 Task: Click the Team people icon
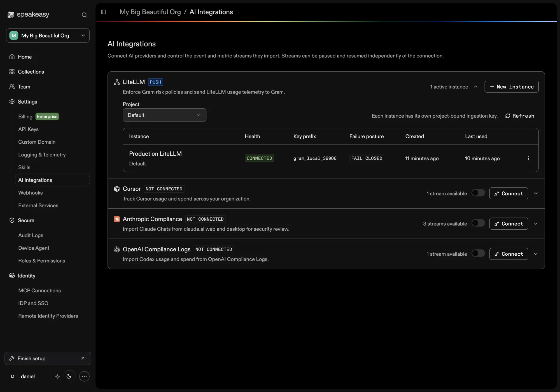[x=12, y=87]
